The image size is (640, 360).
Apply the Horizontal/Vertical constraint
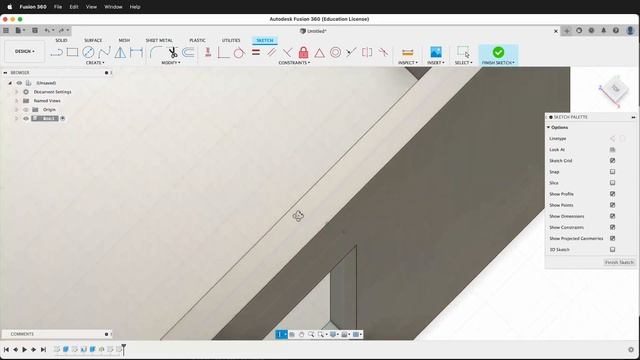208,52
